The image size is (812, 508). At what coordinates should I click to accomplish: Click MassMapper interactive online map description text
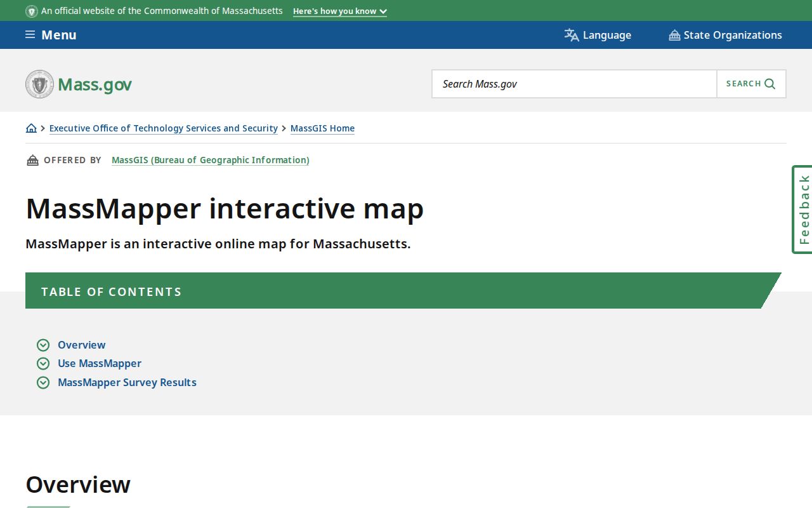tap(218, 244)
